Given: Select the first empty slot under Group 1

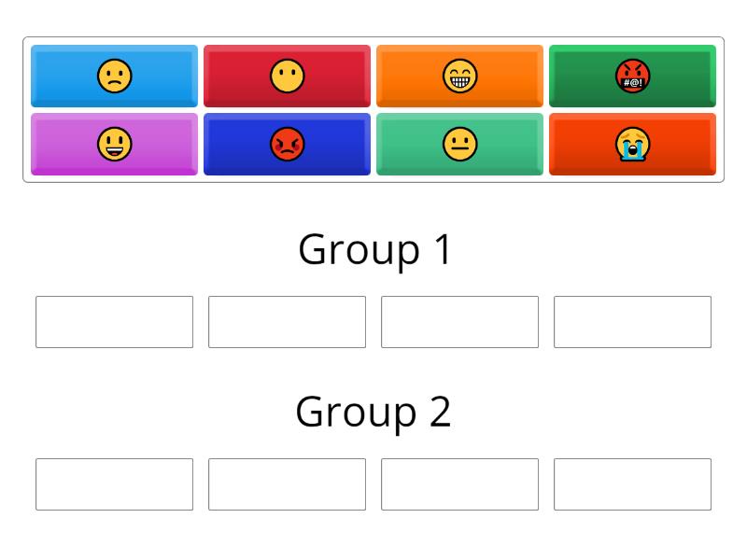Looking at the screenshot, I should pyautogui.click(x=114, y=322).
